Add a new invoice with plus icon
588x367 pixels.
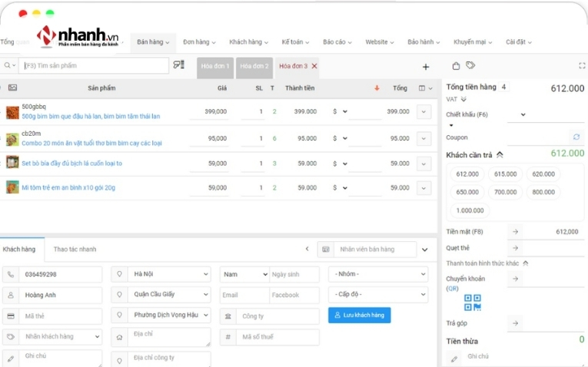click(x=426, y=67)
